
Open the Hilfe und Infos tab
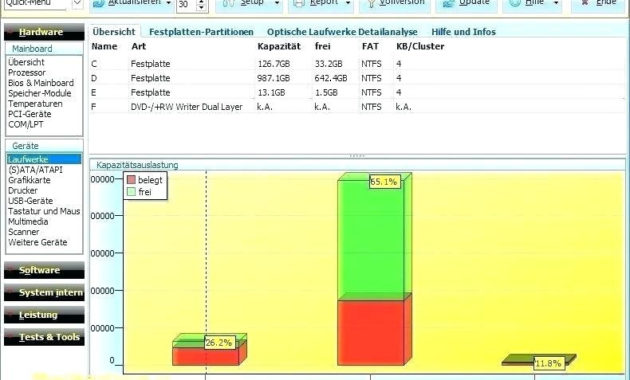[463, 32]
